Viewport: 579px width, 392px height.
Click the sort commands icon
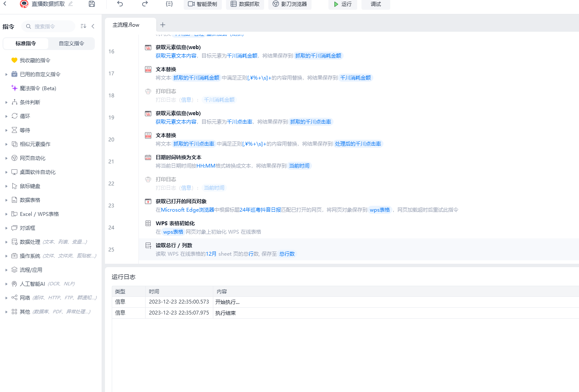click(x=83, y=26)
